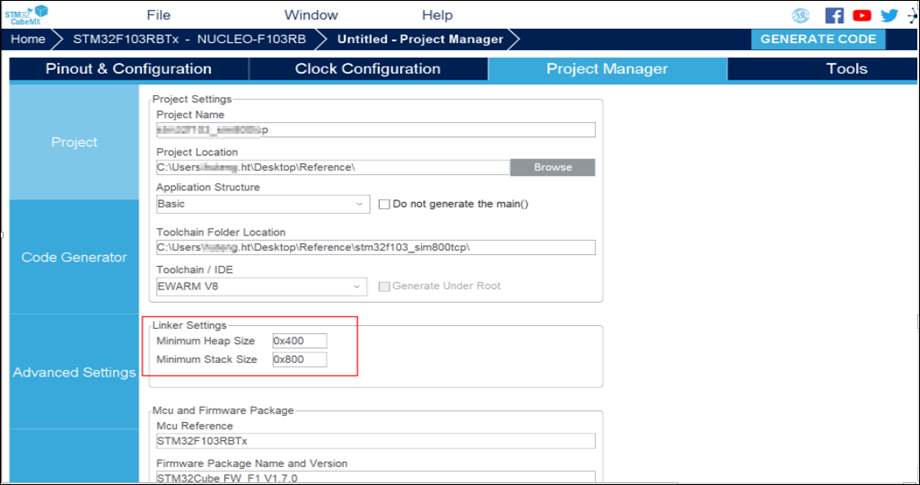Open the Twitter bird icon link
Image resolution: width=920 pixels, height=485 pixels.
pyautogui.click(x=889, y=15)
